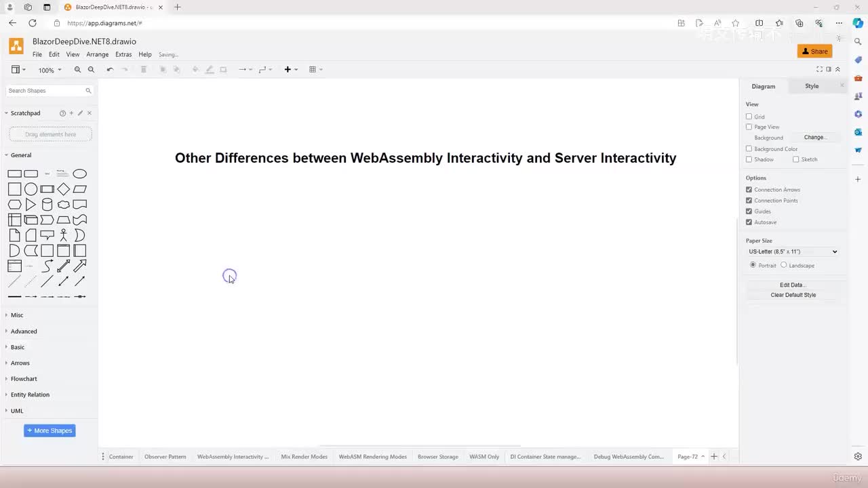Disable the Autosave checkbox
Viewport: 868px width, 488px height.
pos(749,222)
